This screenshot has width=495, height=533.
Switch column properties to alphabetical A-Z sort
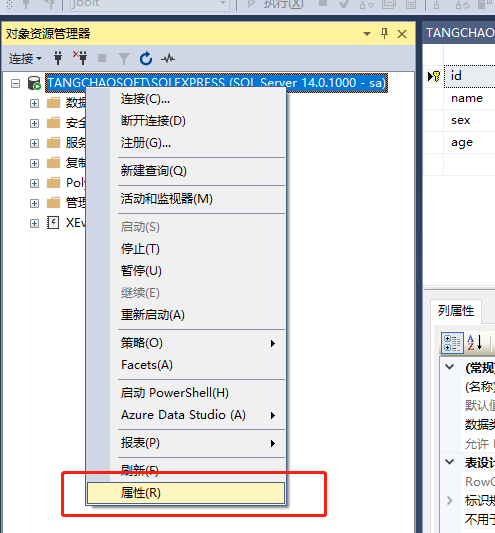475,343
